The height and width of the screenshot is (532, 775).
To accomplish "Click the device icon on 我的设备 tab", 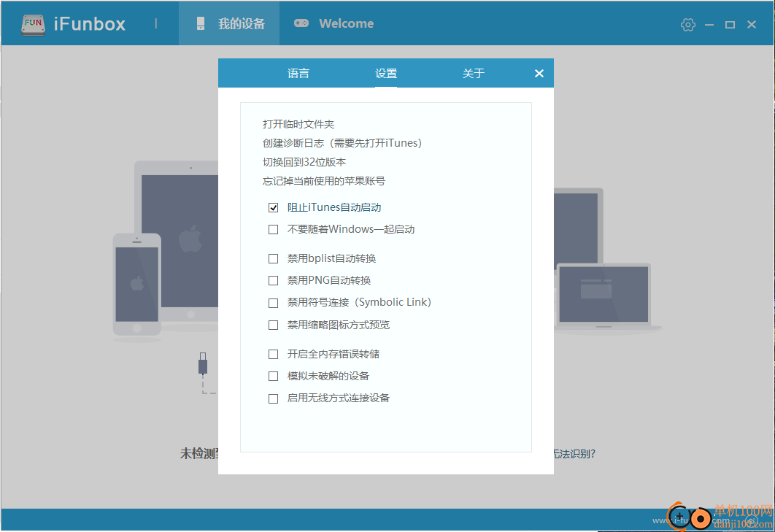I will (x=200, y=23).
